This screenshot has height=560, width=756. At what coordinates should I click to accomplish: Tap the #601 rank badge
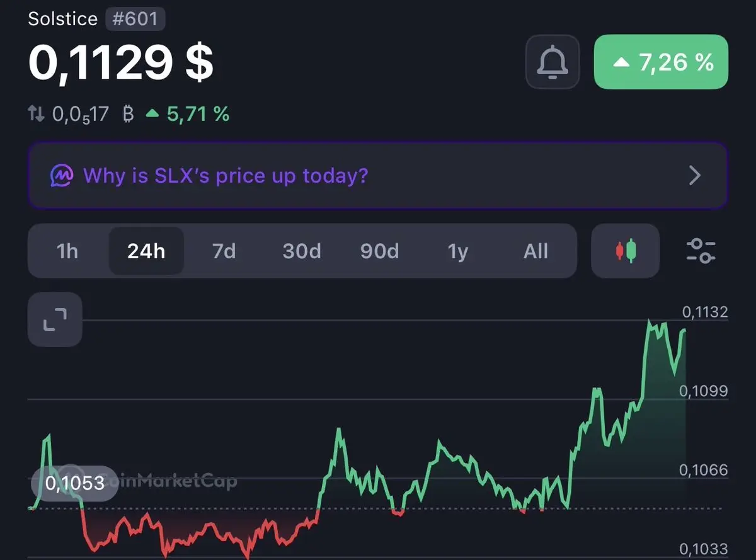[x=134, y=19]
